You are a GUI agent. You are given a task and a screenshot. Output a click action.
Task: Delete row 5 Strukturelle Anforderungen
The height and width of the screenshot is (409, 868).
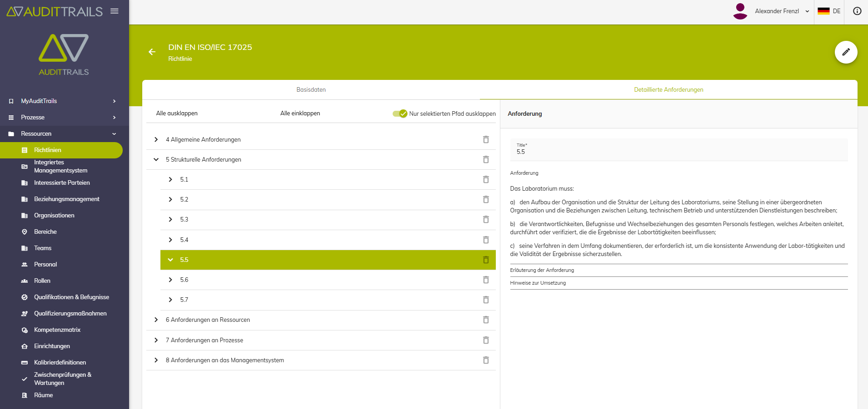point(486,159)
